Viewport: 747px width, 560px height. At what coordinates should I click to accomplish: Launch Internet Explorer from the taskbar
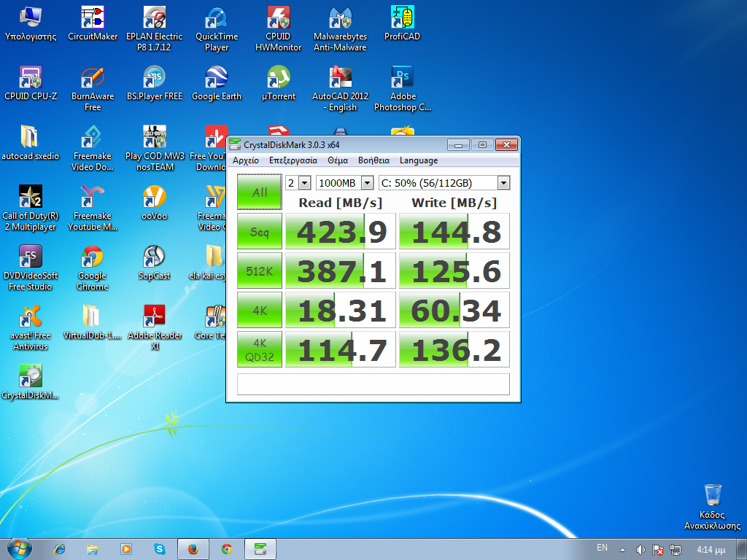[x=60, y=549]
